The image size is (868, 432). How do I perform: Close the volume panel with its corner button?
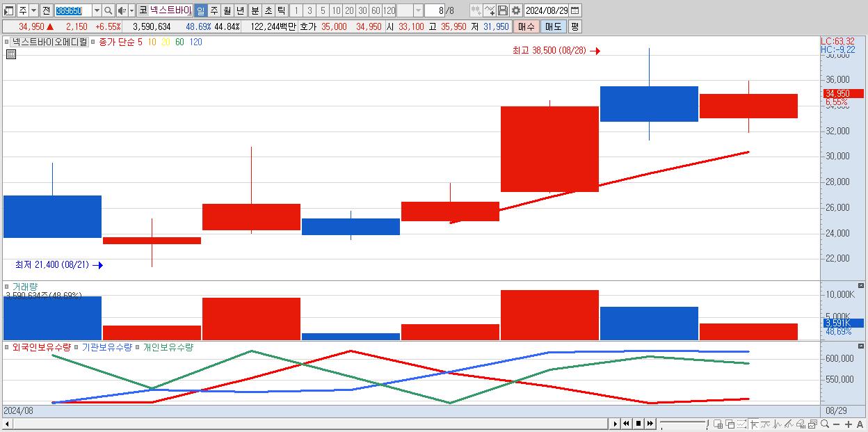click(x=860, y=286)
